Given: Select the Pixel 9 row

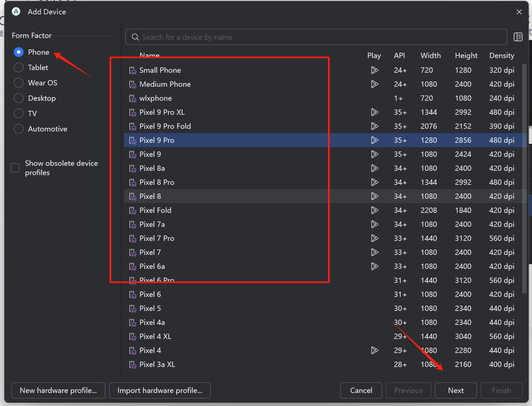Looking at the screenshot, I should [x=325, y=154].
